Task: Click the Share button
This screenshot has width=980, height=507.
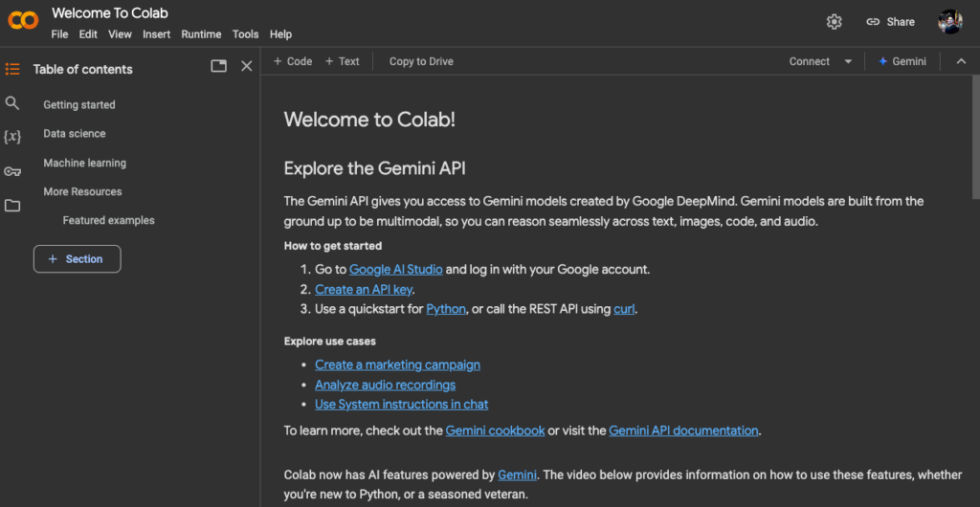Action: click(891, 22)
